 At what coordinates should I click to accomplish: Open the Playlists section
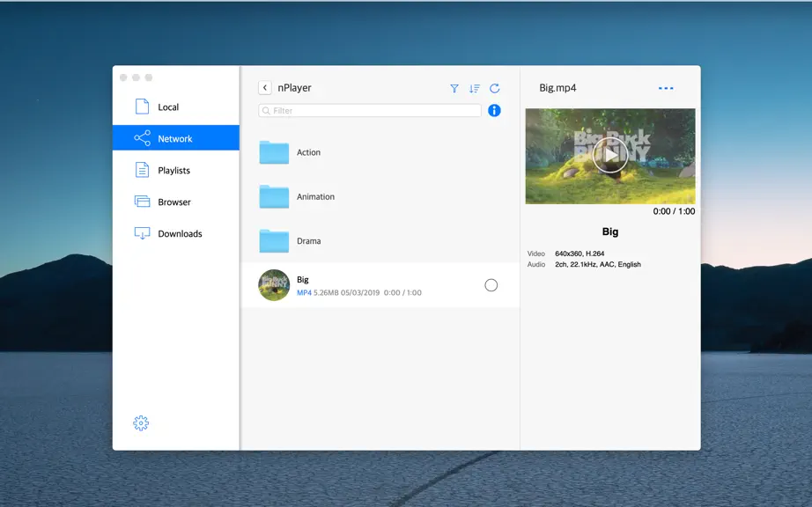176,170
